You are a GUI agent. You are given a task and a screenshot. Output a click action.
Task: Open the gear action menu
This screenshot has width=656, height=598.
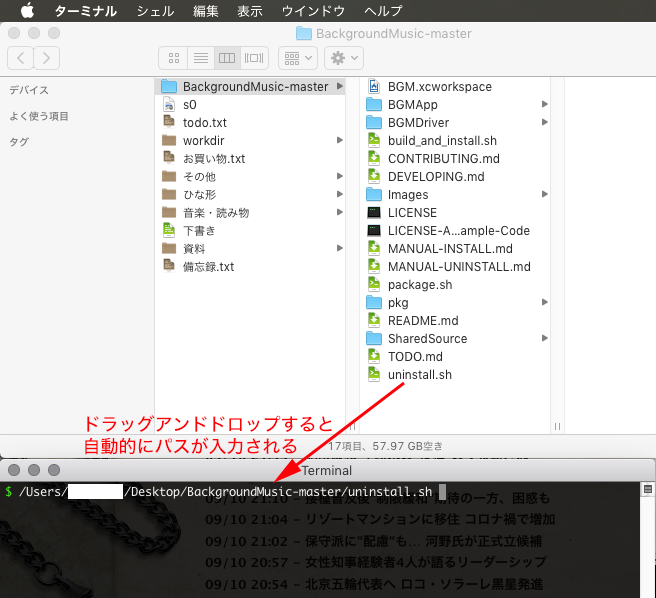344,58
